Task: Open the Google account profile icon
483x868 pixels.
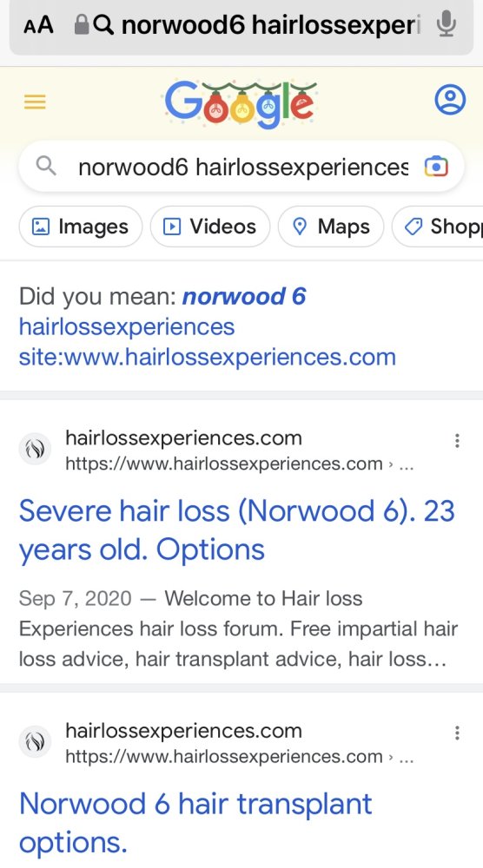Action: (x=450, y=100)
